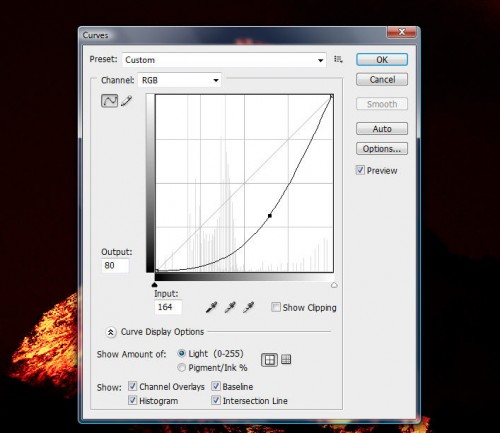Select the Light (0-255) radio button
Screen dimensions: 500x433
click(182, 353)
